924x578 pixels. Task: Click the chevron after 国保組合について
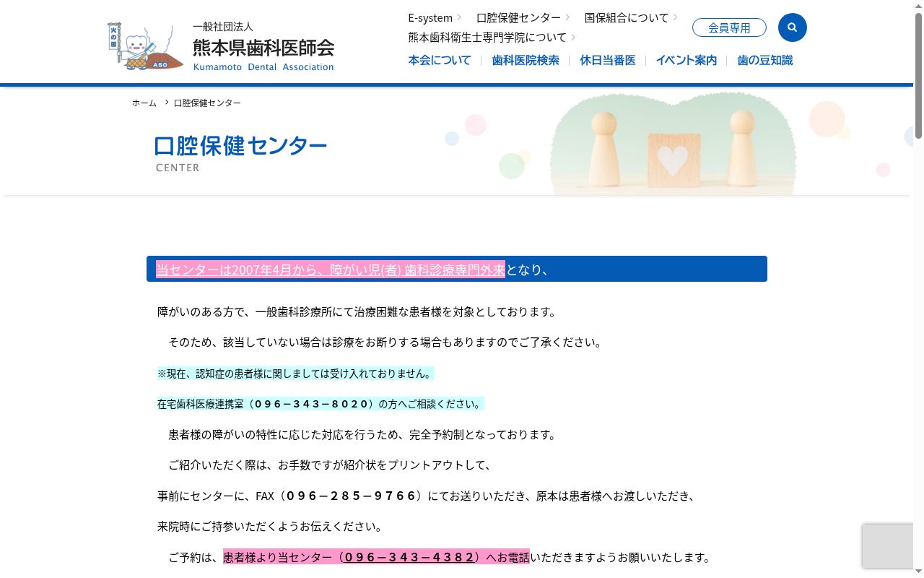tap(675, 17)
